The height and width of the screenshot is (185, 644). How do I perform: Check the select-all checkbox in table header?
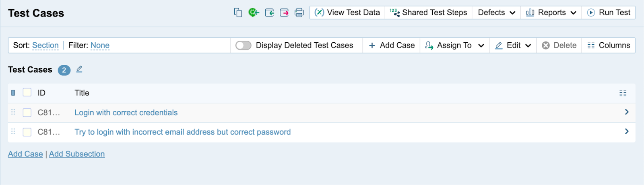27,93
